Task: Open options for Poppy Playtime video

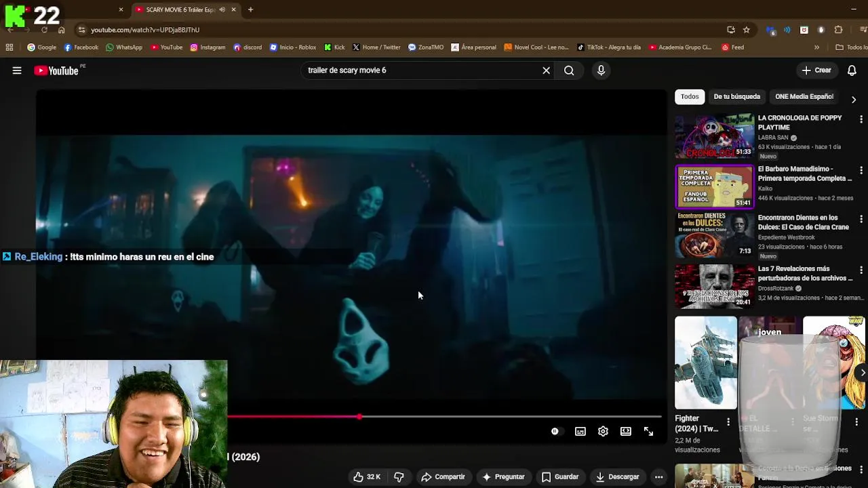Action: [x=861, y=119]
